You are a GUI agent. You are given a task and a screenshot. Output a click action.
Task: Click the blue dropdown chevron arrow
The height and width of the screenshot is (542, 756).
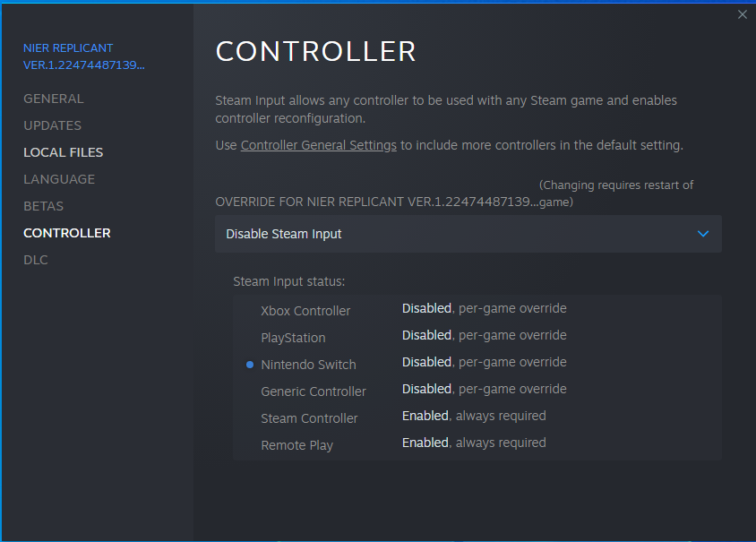tap(703, 234)
